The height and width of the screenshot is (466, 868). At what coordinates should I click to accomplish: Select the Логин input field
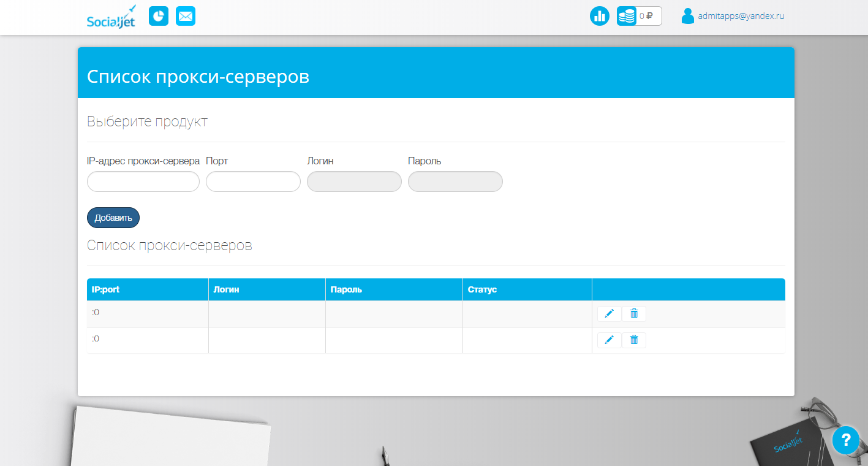354,181
